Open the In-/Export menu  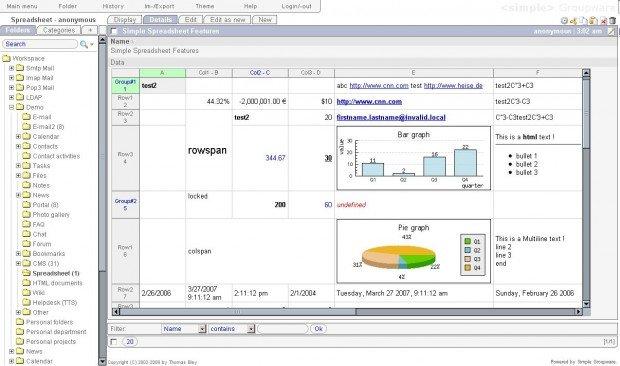pos(159,6)
